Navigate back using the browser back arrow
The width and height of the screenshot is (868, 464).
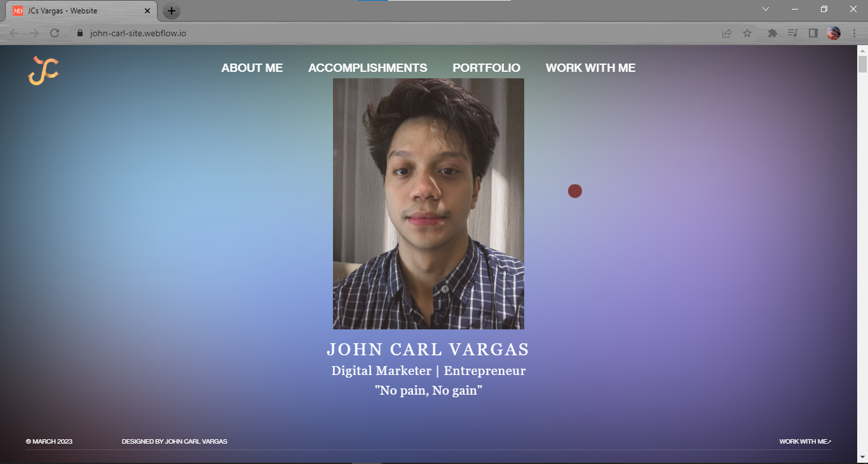click(13, 32)
